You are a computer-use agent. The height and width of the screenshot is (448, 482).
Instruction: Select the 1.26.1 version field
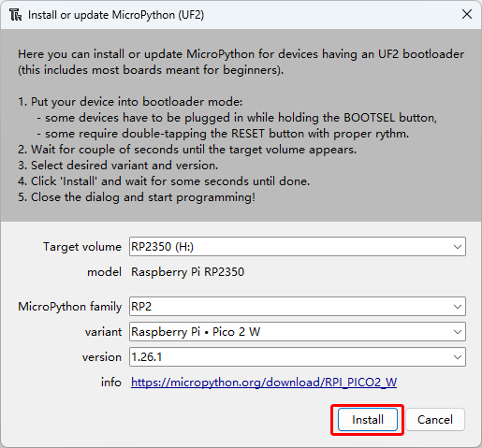click(298, 357)
